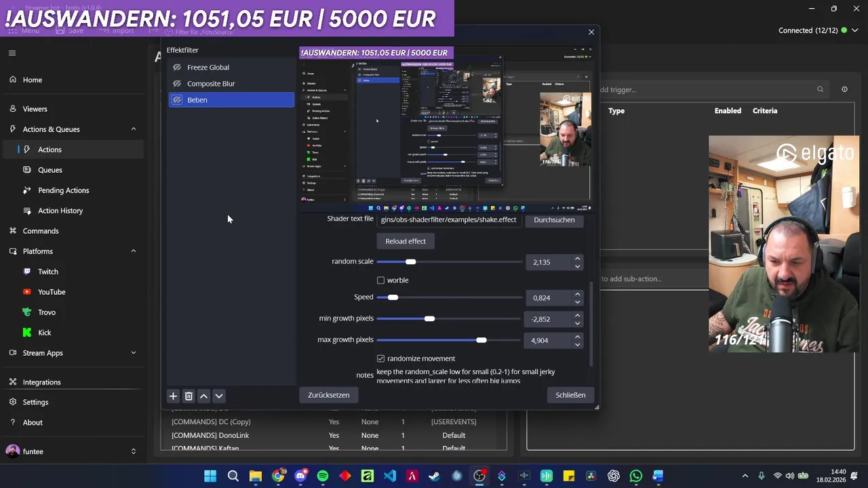This screenshot has width=868, height=488.
Task: Toggle visibility of Freeze Global filter
Action: click(x=177, y=67)
